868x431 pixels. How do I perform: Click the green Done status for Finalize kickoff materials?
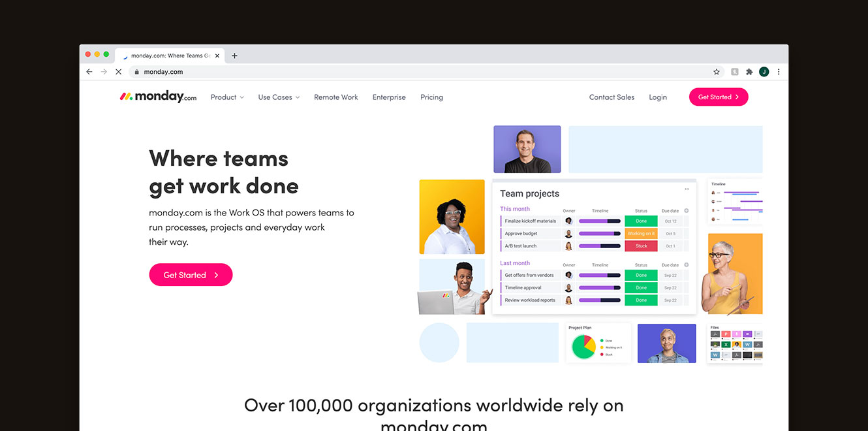[641, 221]
